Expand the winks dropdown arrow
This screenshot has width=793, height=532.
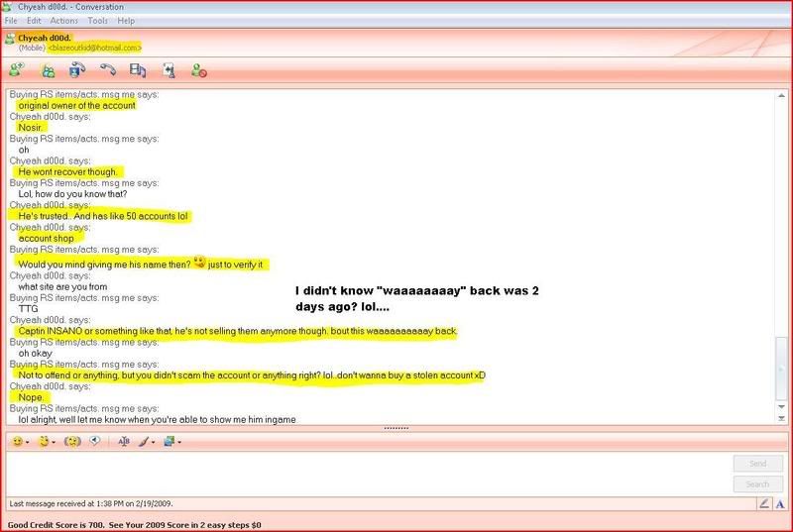tap(54, 443)
